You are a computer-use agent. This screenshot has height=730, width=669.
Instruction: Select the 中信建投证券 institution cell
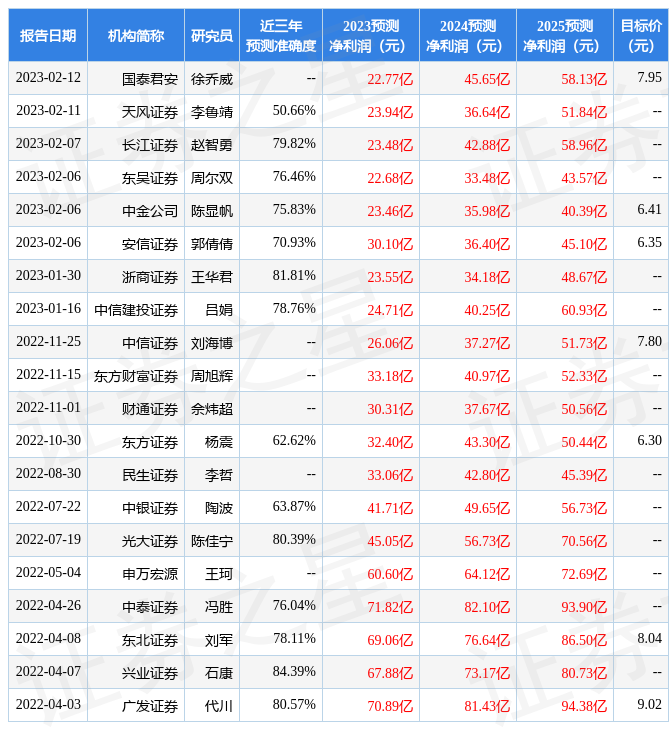(136, 311)
